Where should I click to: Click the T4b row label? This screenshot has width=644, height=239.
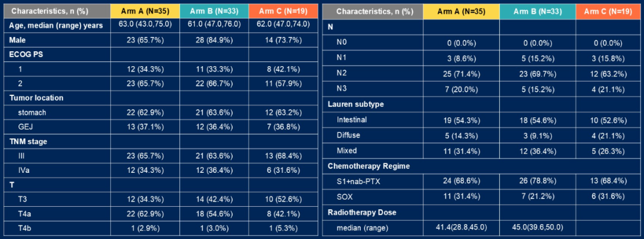point(24,229)
